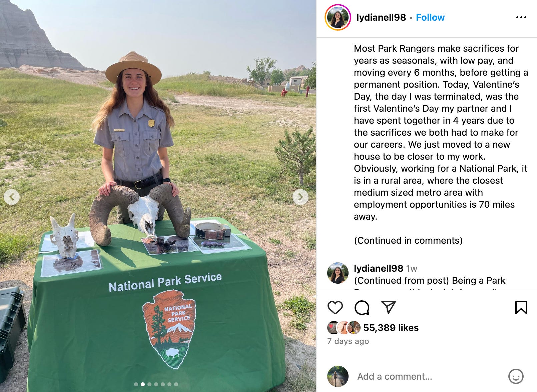Viewport: 537px width, 392px height.
Task: Jump to the last carousel dot
Action: [176, 384]
